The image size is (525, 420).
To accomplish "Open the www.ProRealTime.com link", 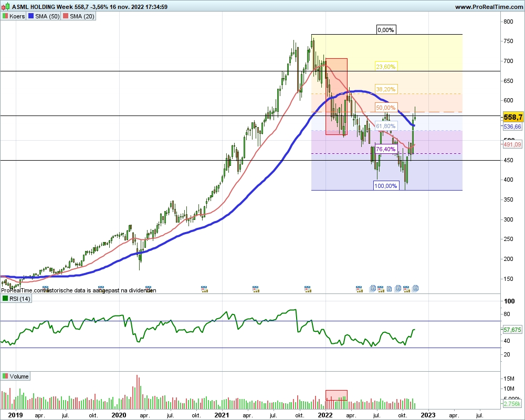I will tap(488, 7).
